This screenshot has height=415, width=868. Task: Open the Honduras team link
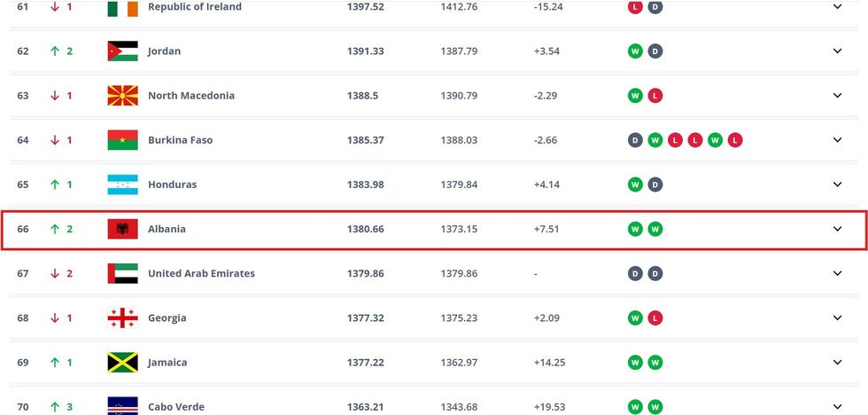pyautogui.click(x=172, y=184)
